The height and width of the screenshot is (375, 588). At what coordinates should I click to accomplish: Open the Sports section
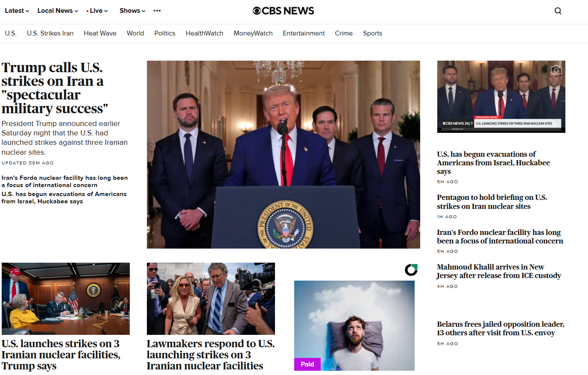click(372, 33)
